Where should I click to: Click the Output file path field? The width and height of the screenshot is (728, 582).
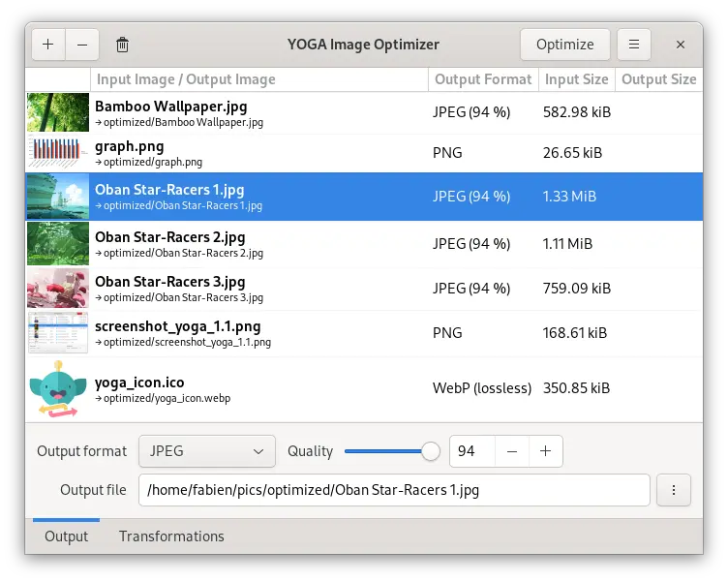(394, 490)
